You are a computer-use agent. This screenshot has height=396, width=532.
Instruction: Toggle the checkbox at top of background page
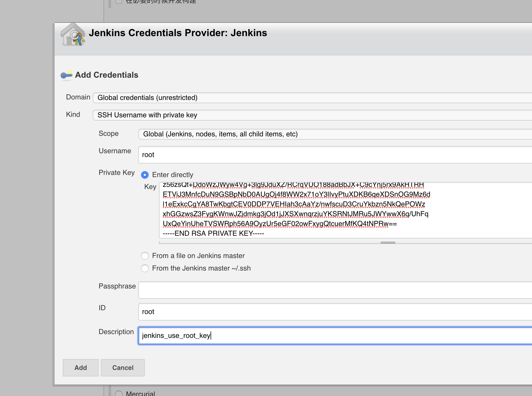(x=119, y=1)
